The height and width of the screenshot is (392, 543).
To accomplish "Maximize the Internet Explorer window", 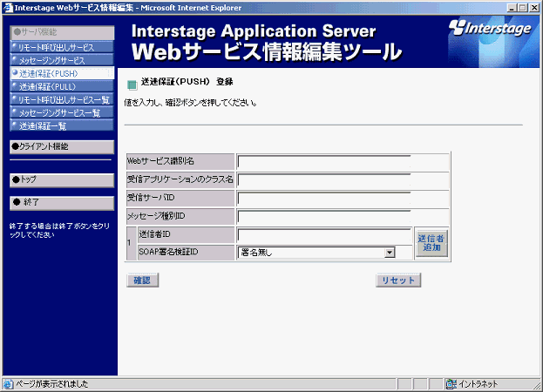I will (523, 8).
